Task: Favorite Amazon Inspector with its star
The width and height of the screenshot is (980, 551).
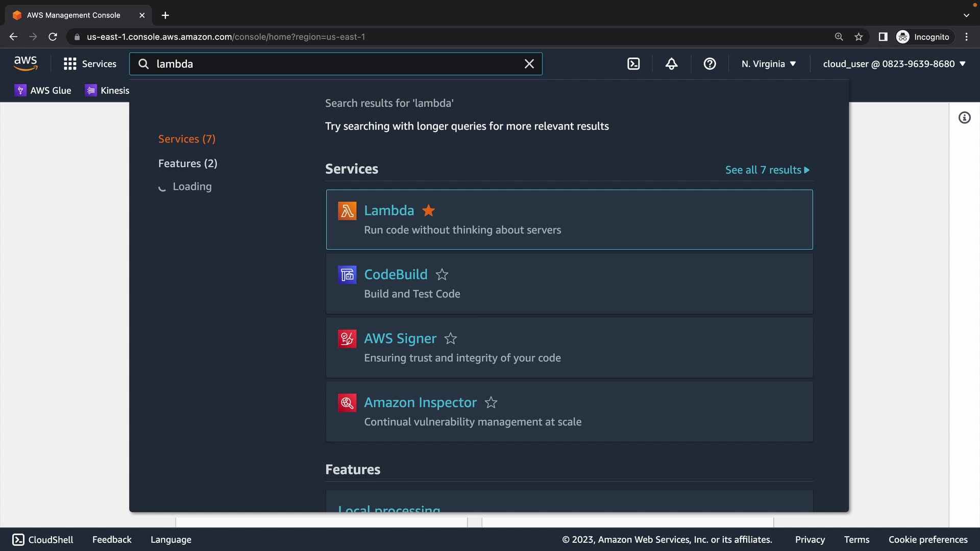Action: (x=491, y=403)
